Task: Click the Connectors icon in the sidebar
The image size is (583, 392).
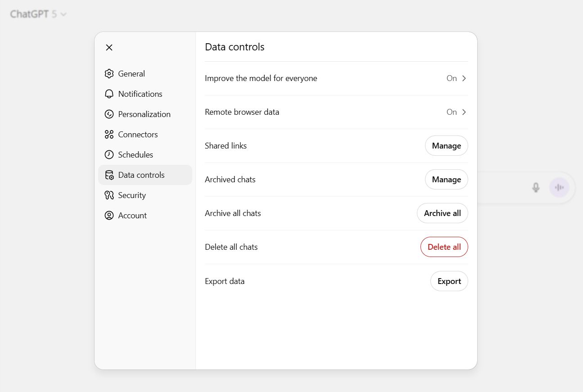Action: (x=109, y=135)
